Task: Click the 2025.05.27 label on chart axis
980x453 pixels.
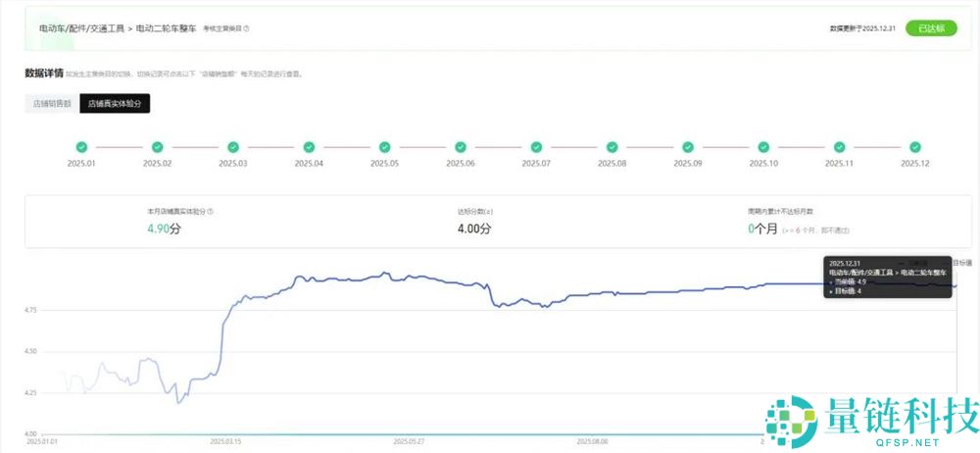Action: pyautogui.click(x=409, y=441)
